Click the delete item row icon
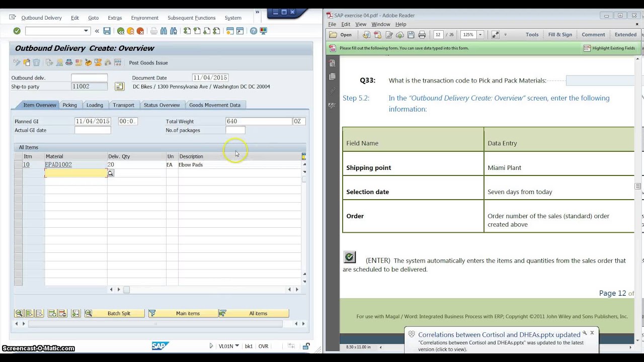Screen dimensions: 644x362 click(62, 313)
